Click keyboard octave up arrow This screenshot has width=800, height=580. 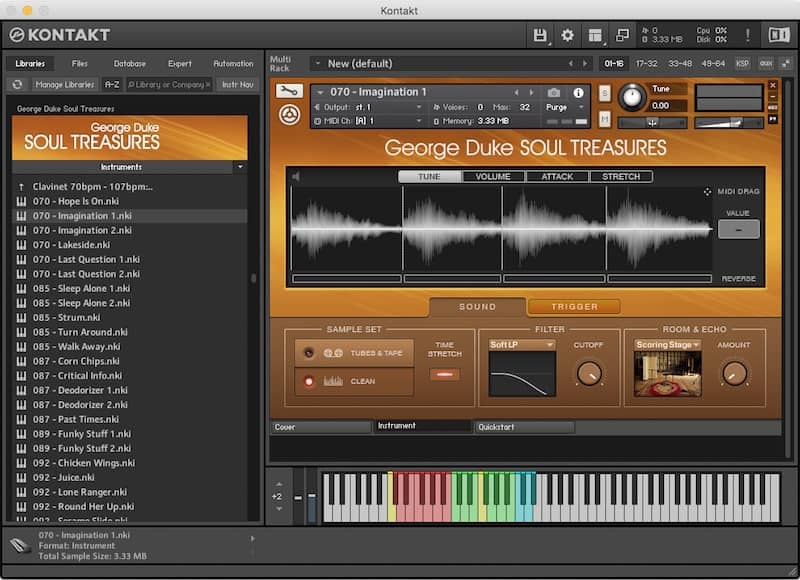279,484
